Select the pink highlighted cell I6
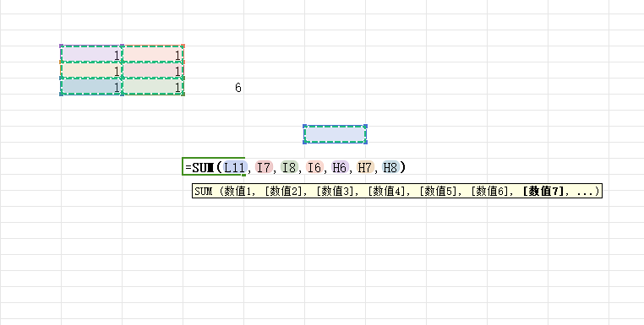644x325 pixels. point(152,54)
